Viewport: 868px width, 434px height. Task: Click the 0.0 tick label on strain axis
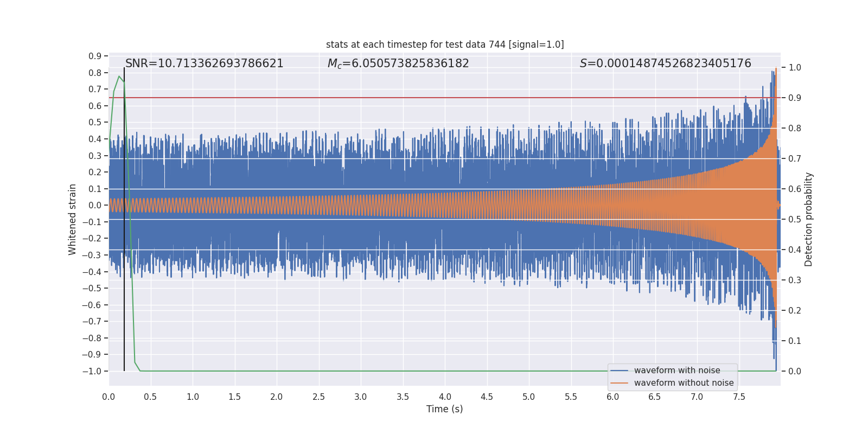(x=95, y=205)
